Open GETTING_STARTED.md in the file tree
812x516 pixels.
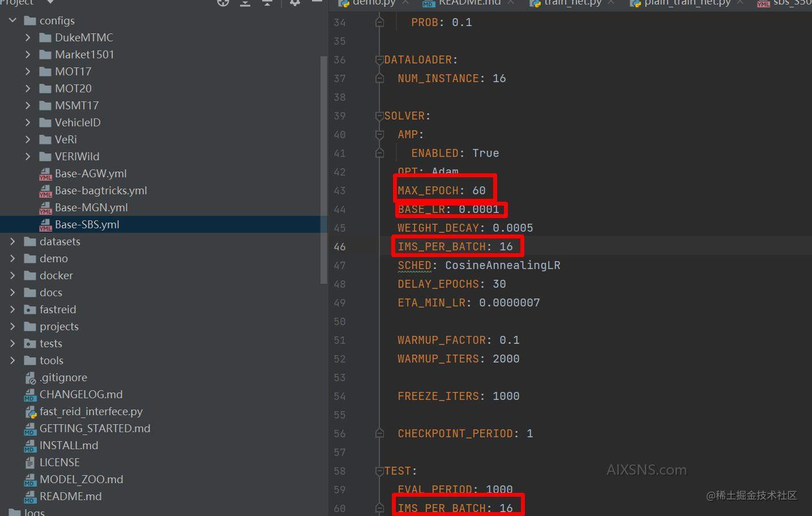(x=95, y=429)
